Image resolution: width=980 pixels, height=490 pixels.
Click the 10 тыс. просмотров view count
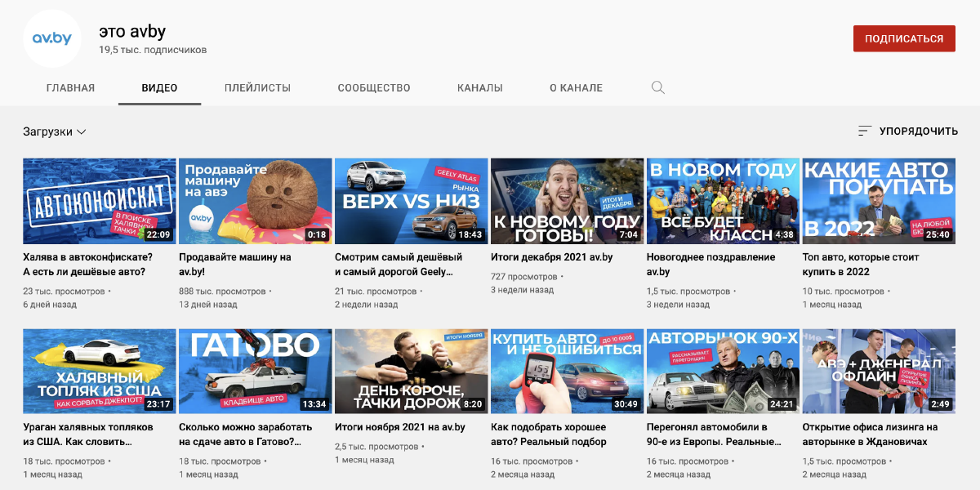pyautogui.click(x=844, y=292)
